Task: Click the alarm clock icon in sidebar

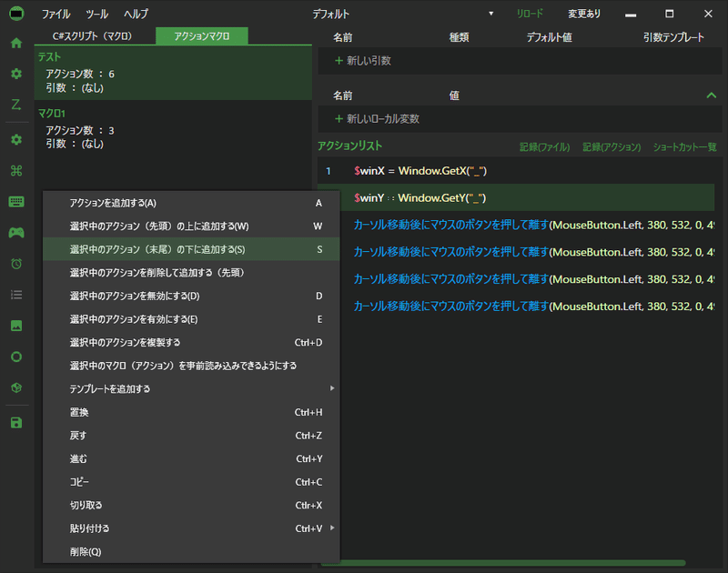Action: (16, 264)
